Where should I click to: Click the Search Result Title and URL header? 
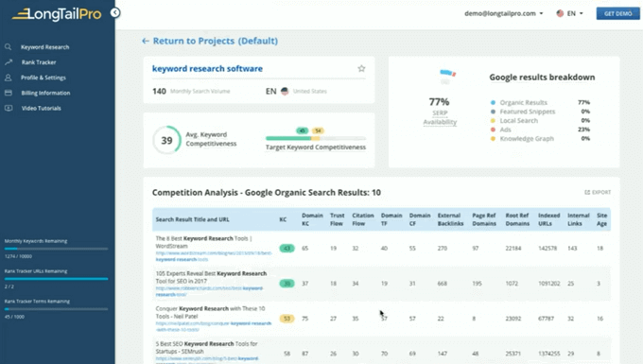coord(192,219)
